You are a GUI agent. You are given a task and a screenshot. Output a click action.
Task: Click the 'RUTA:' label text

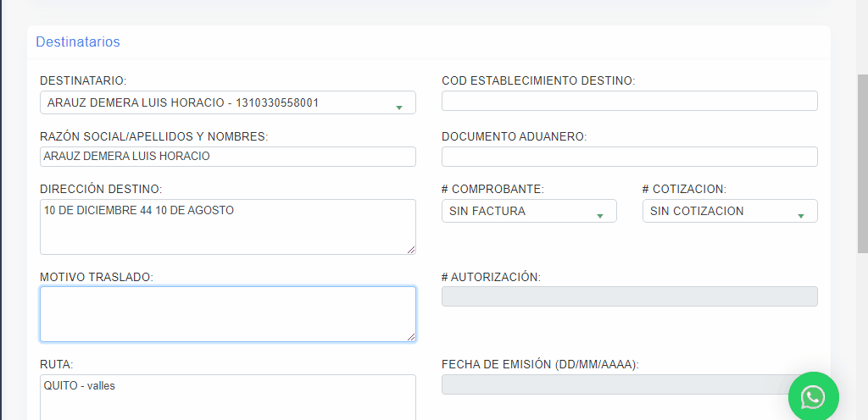(x=57, y=364)
